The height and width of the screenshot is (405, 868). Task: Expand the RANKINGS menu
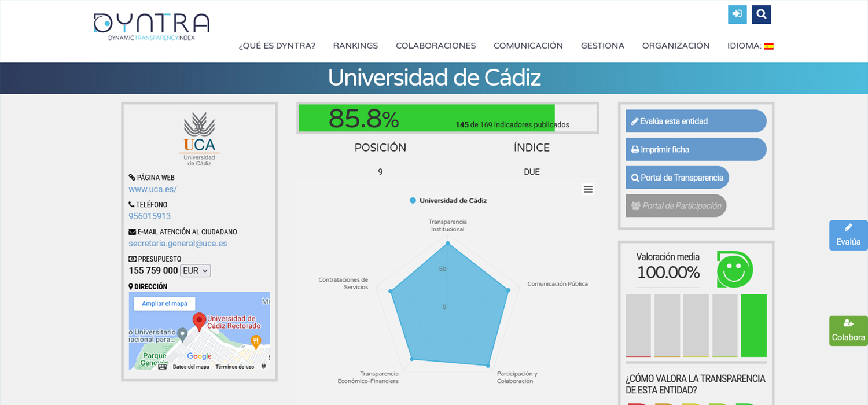tap(355, 46)
